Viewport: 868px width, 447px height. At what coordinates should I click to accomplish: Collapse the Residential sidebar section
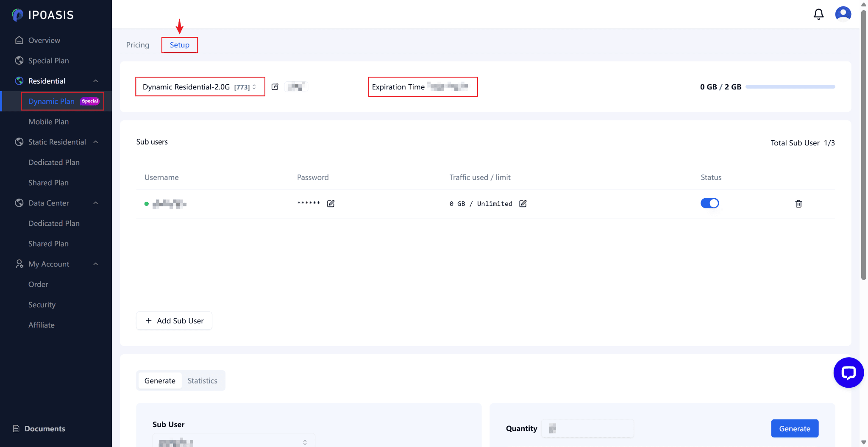click(96, 81)
